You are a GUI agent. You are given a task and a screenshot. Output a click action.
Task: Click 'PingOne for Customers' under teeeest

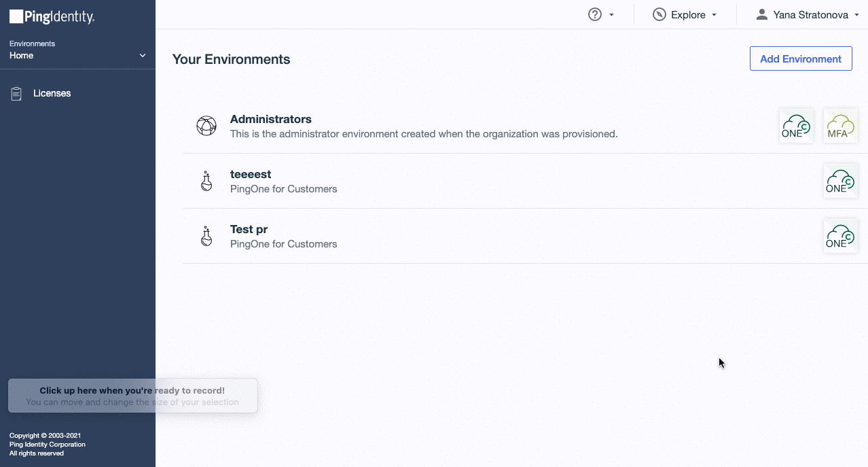[x=283, y=189]
